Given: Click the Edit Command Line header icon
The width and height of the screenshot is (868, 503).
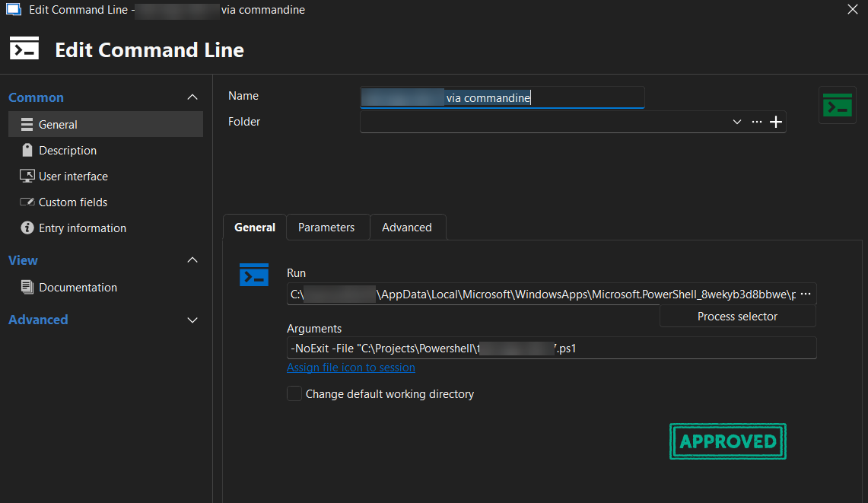Looking at the screenshot, I should (x=24, y=48).
